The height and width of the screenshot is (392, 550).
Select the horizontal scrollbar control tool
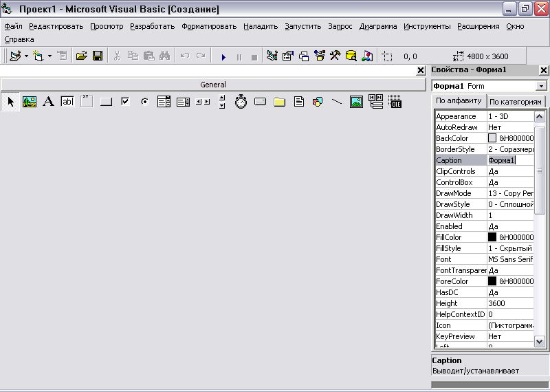point(203,102)
